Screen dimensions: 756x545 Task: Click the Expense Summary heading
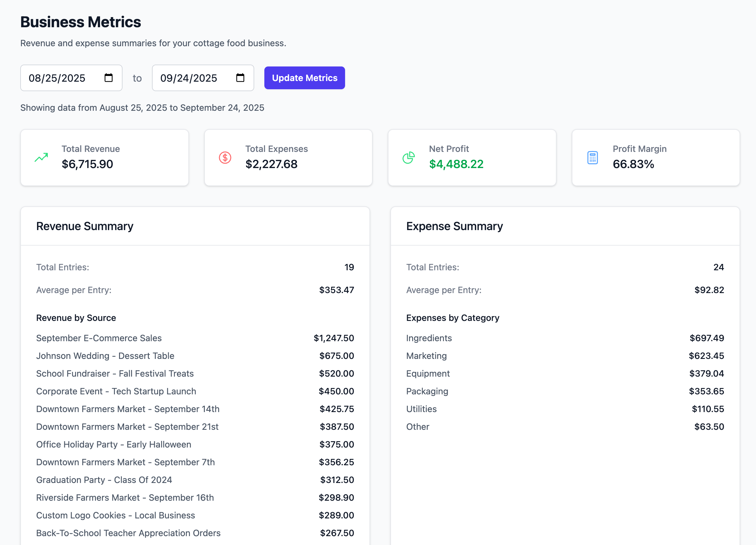coord(454,226)
